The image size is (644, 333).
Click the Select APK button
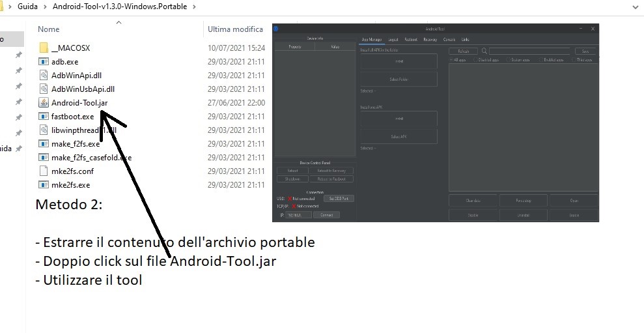(x=399, y=136)
